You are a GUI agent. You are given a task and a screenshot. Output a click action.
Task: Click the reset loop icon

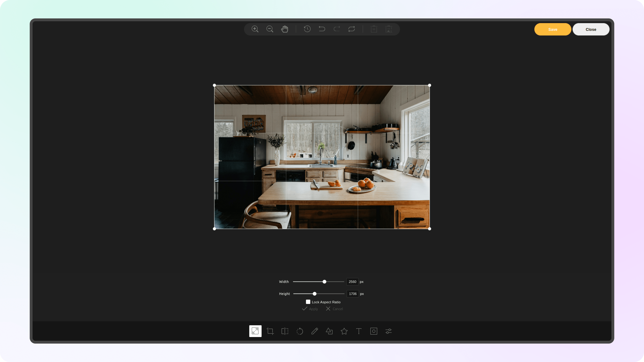[352, 29]
